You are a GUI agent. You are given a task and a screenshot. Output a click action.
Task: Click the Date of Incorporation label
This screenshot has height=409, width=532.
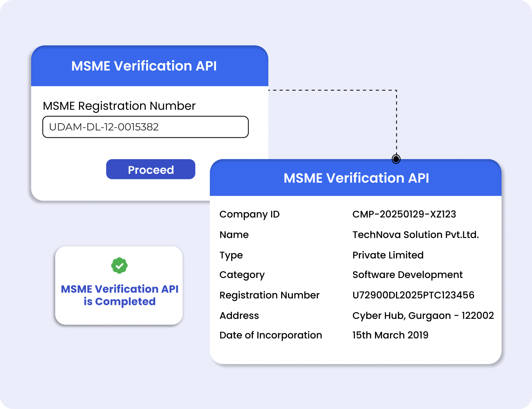pos(270,335)
